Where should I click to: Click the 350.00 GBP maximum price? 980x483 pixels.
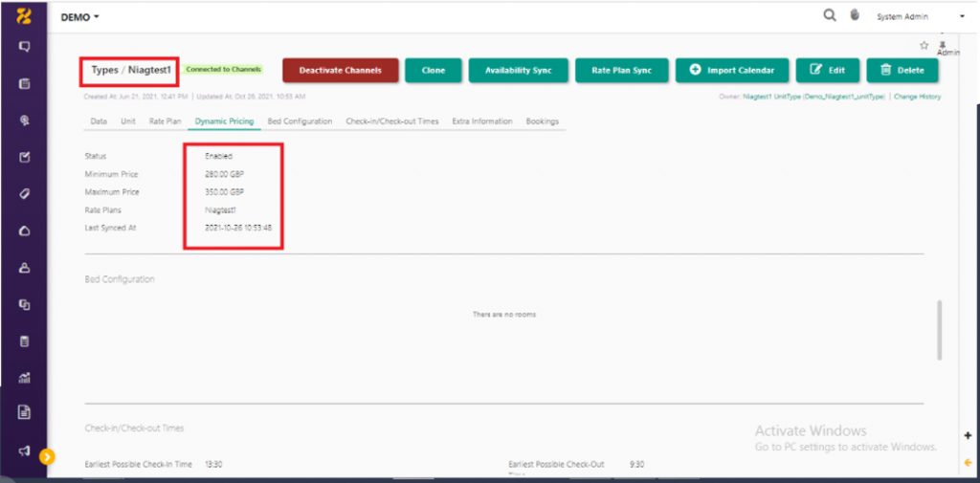(x=224, y=192)
